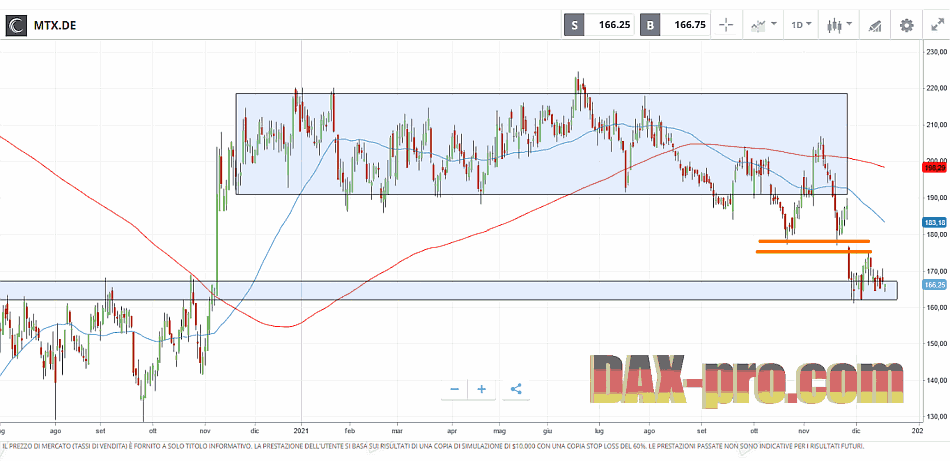
Task: Click the MTX.DE ticker symbol
Action: pyautogui.click(x=55, y=25)
